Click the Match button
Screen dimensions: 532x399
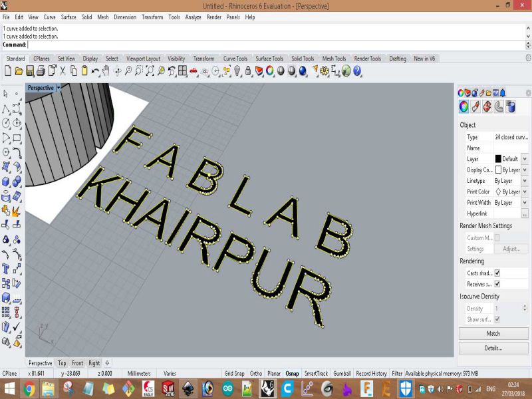pyautogui.click(x=493, y=334)
